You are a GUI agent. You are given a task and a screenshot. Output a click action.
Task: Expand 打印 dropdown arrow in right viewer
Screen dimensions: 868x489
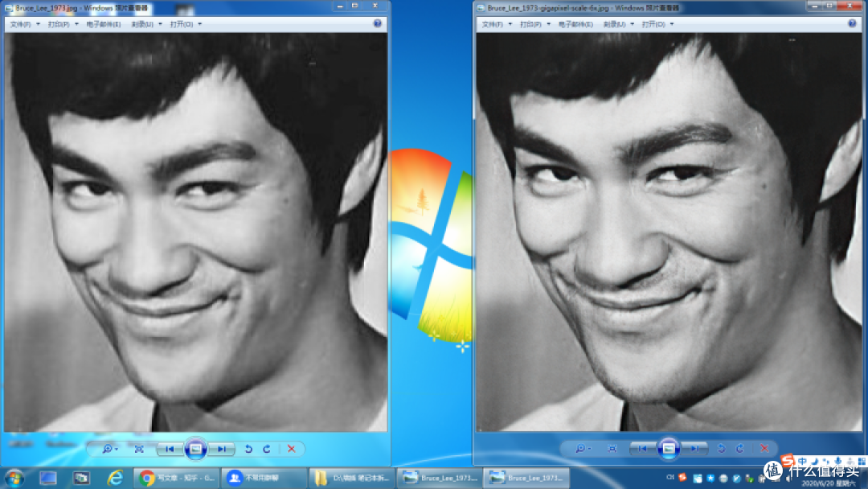tap(549, 24)
